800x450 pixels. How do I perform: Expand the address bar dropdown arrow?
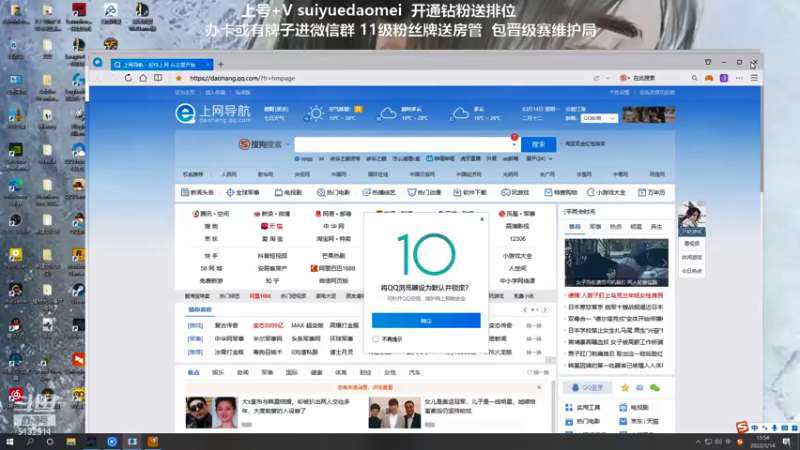point(608,78)
